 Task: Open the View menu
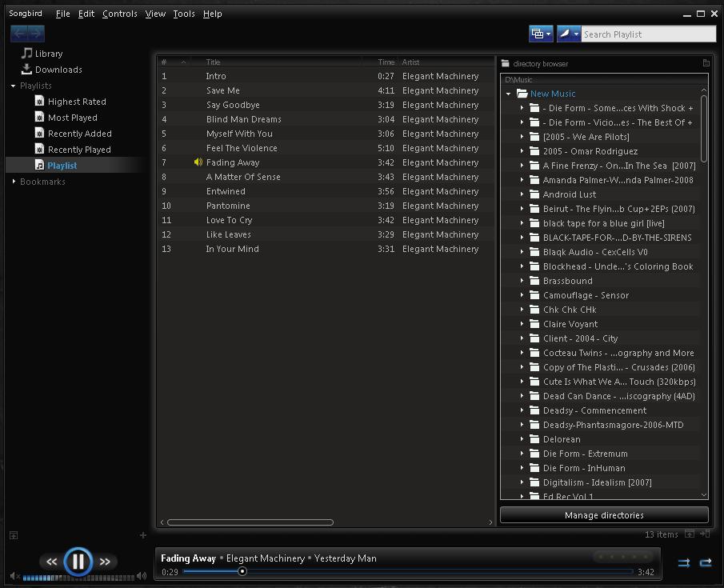click(x=156, y=14)
